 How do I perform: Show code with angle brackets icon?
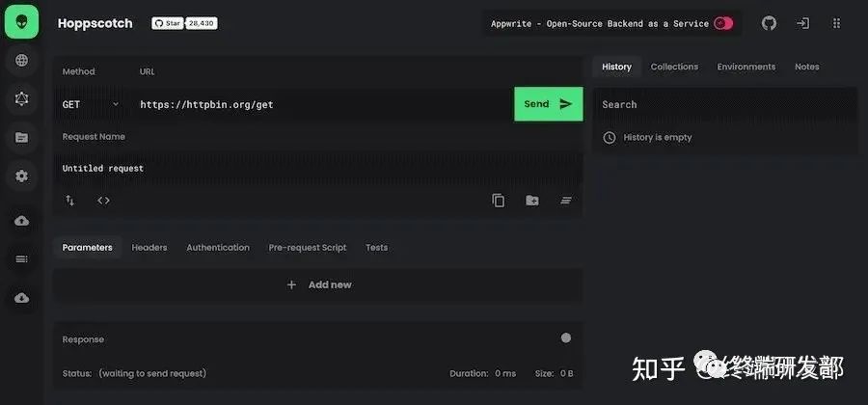pyautogui.click(x=103, y=201)
